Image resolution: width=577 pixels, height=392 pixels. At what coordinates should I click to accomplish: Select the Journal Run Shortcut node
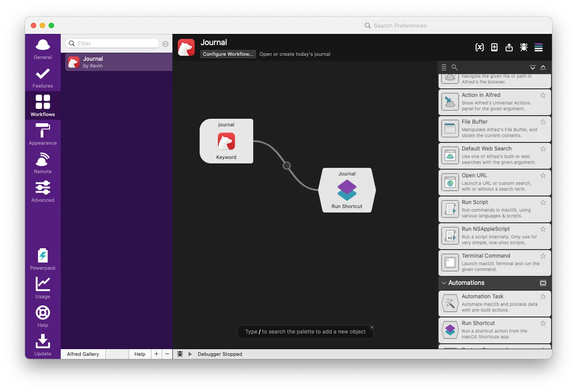[x=347, y=190]
